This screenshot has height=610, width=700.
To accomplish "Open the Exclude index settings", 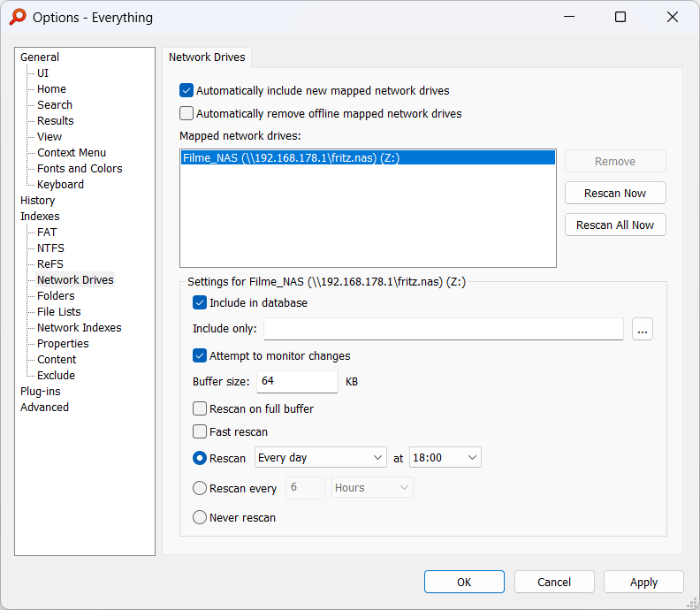I will tap(56, 376).
